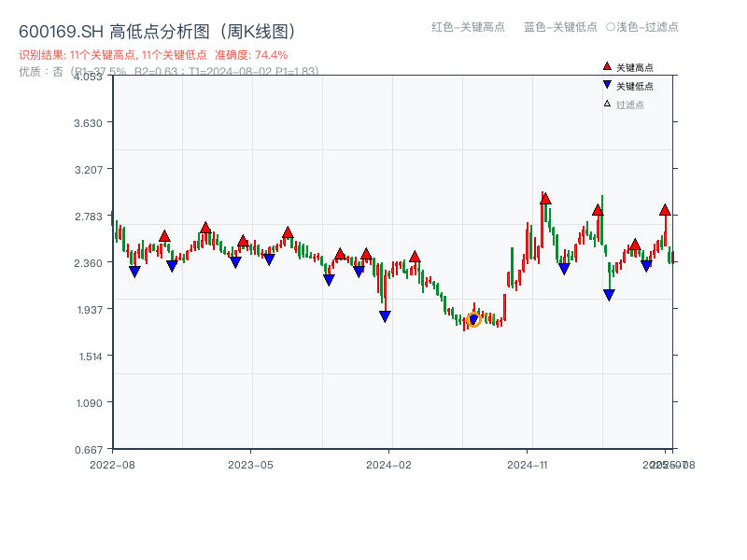Click the deep blue low marker near 2.0 in 2025
747x560 pixels.
click(x=609, y=295)
